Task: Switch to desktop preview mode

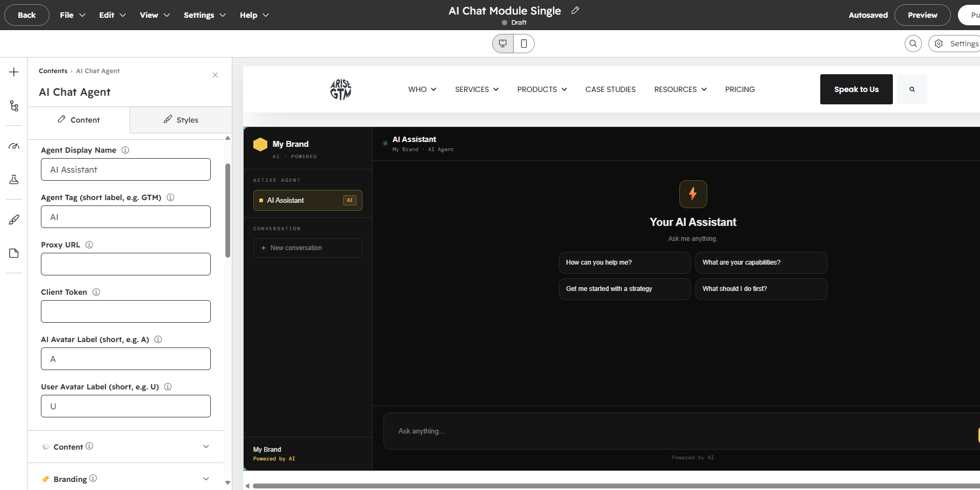Action: pyautogui.click(x=503, y=44)
